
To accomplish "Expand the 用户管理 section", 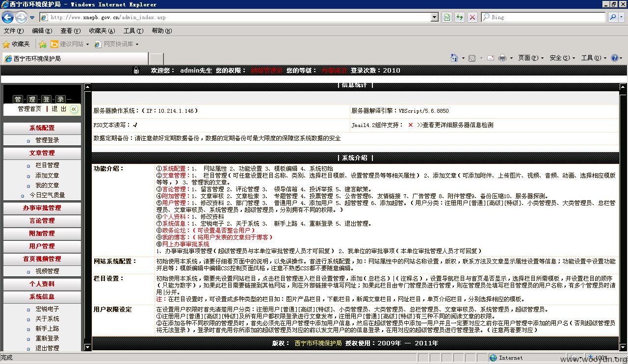I will tap(42, 246).
